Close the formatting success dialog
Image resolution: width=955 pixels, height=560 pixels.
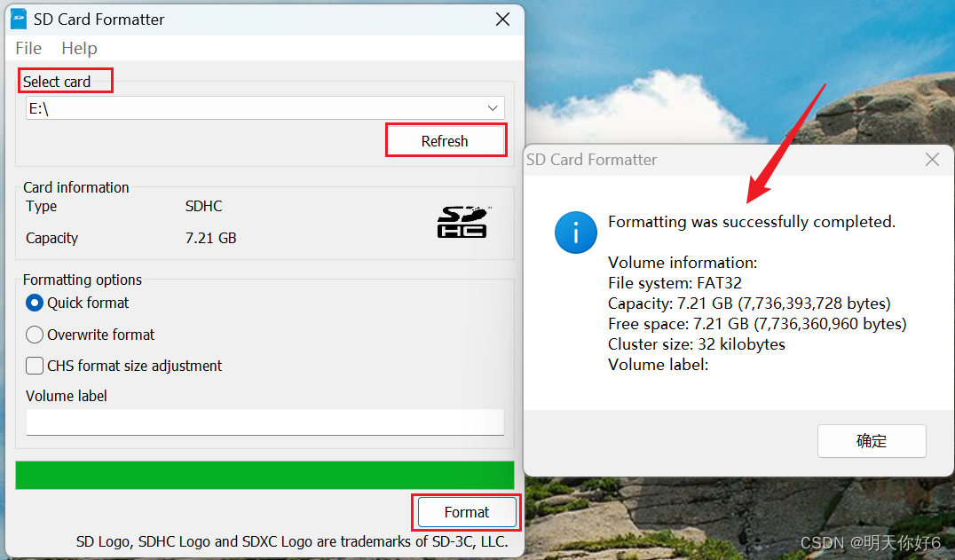pyautogui.click(x=931, y=160)
